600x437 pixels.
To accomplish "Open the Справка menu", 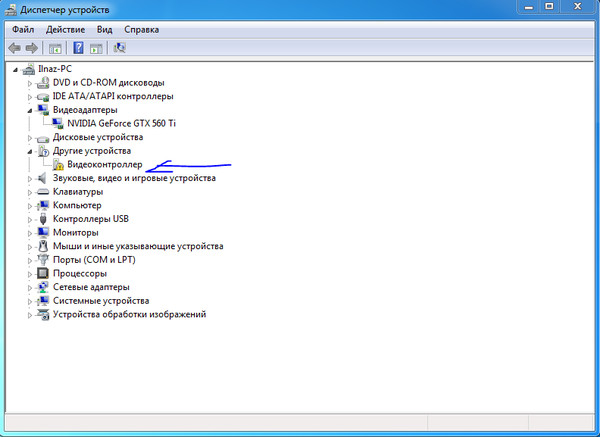I will click(141, 29).
